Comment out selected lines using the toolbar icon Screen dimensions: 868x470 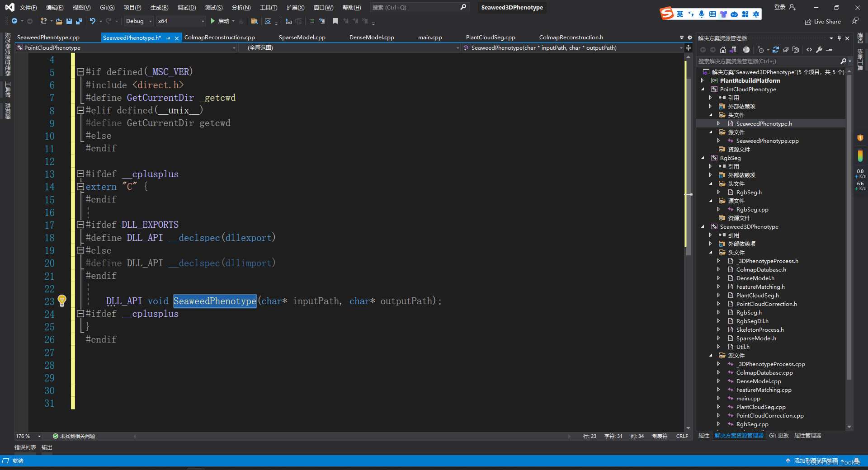[312, 21]
